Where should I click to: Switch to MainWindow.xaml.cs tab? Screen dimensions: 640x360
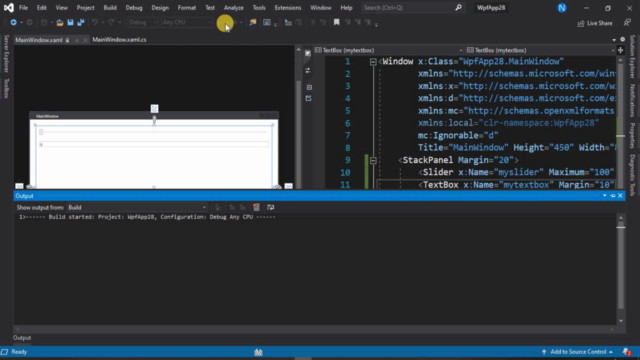119,40
